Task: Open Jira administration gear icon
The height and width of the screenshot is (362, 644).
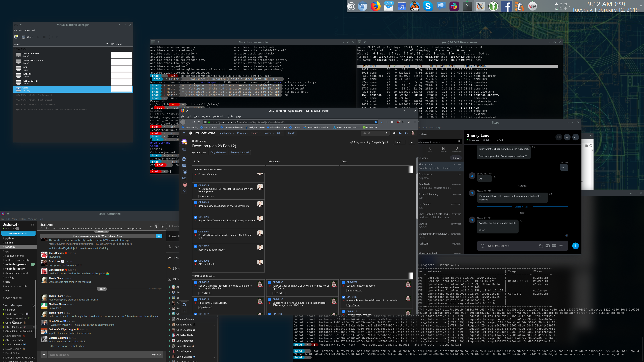Action: click(x=406, y=133)
